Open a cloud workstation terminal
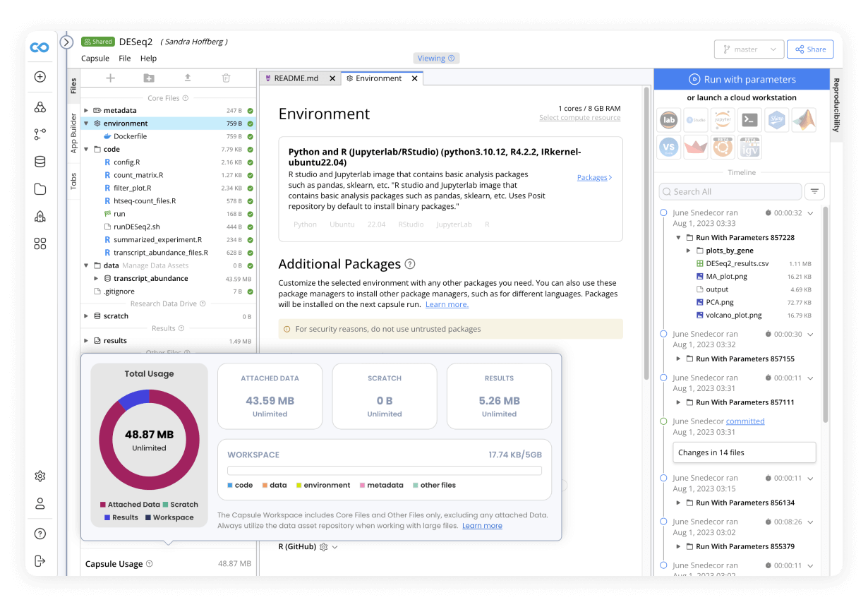The height and width of the screenshot is (607, 868). [749, 120]
